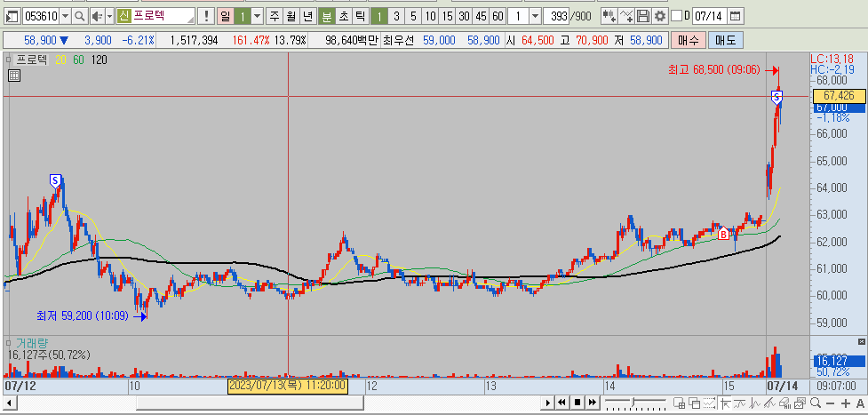The height and width of the screenshot is (415, 868).
Task: Open the interval value dropdown before 393
Action: pyautogui.click(x=535, y=16)
